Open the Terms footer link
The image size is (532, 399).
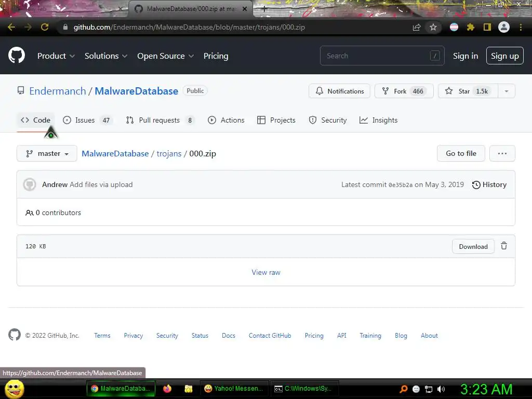click(x=102, y=336)
